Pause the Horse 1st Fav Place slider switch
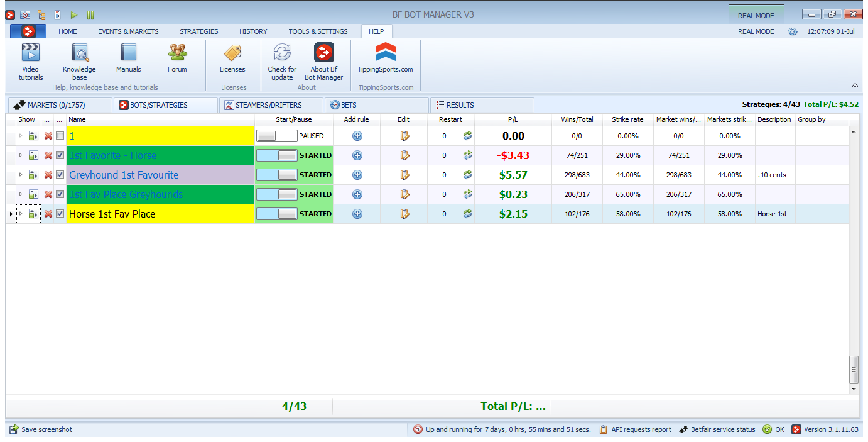The width and height of the screenshot is (868, 442). pyautogui.click(x=277, y=214)
